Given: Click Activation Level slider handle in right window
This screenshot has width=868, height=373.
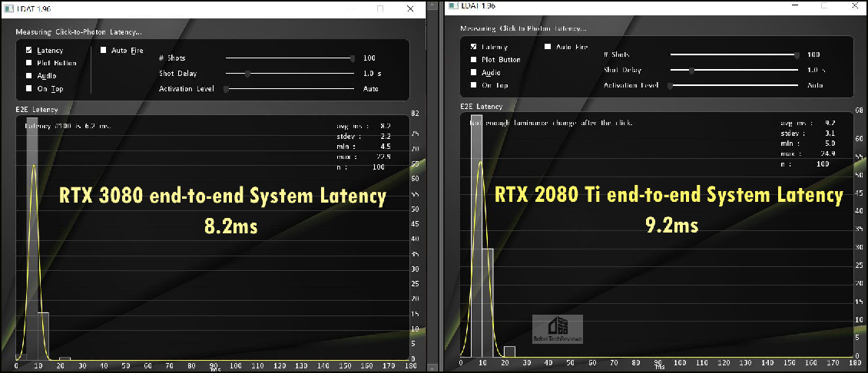Looking at the screenshot, I should tap(670, 85).
